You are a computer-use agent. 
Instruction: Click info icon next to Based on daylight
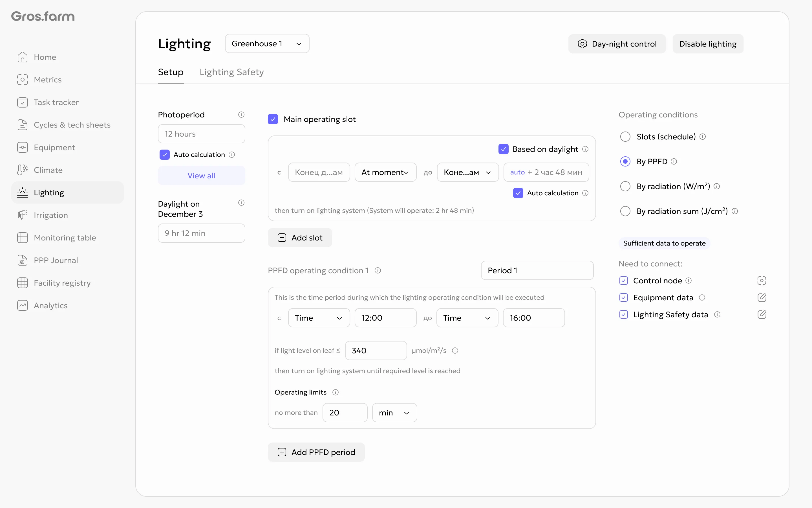(585, 149)
